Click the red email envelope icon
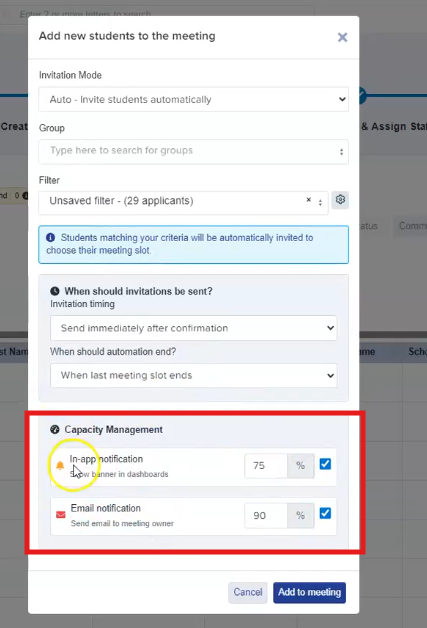The width and height of the screenshot is (427, 628). [x=60, y=515]
